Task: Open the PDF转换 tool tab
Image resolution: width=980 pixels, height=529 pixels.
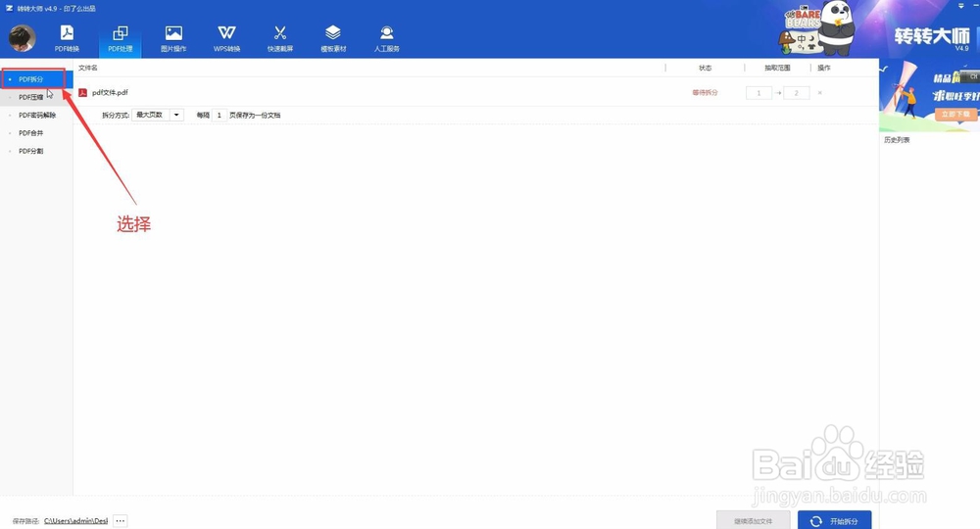Action: click(x=67, y=38)
